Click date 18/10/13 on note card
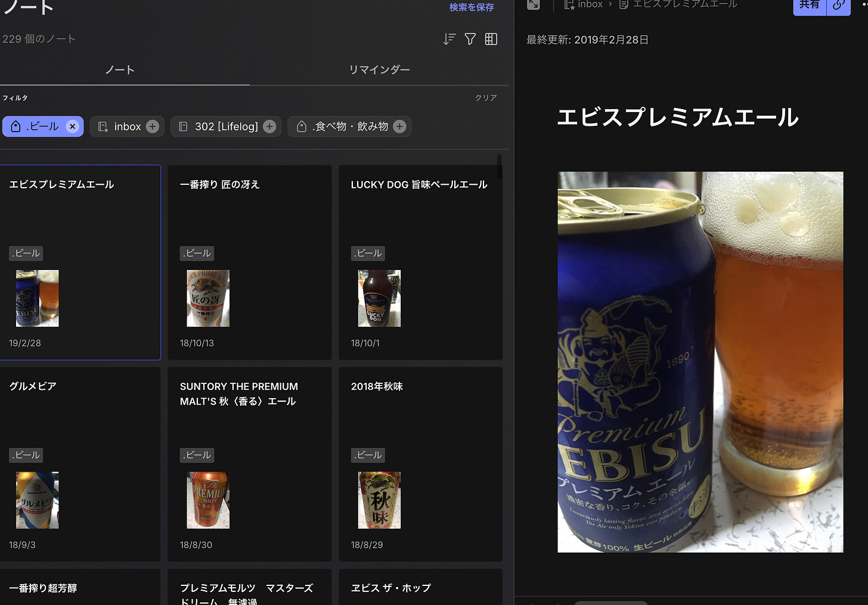The image size is (868, 605). pyautogui.click(x=197, y=343)
